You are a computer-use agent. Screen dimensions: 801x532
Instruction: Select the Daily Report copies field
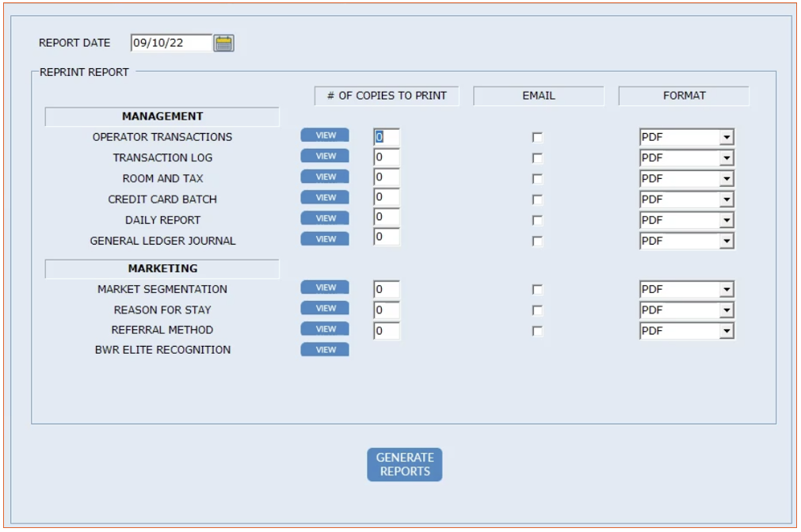[x=387, y=218]
